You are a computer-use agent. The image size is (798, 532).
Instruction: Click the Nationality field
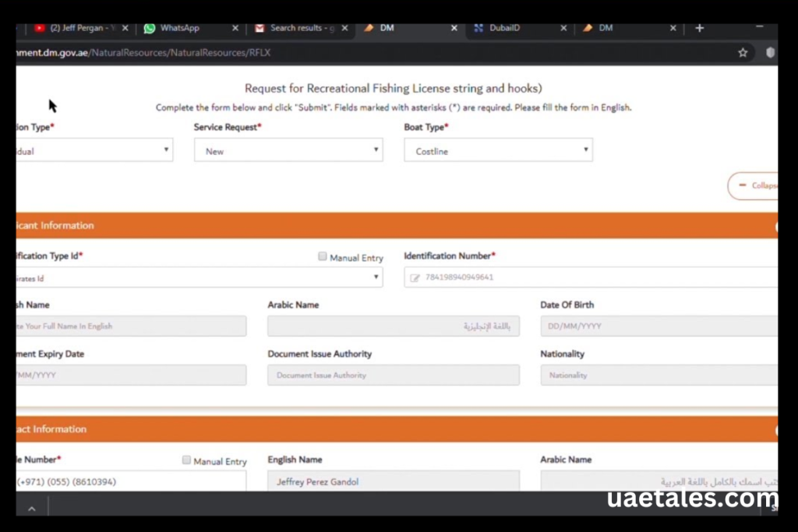(x=659, y=375)
